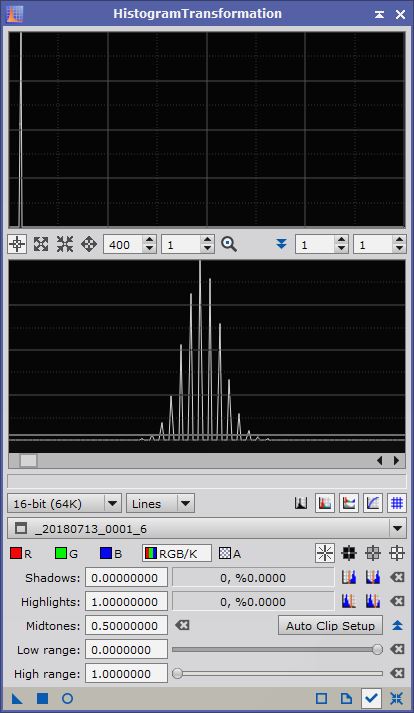Click the New Instance triangle icon
Image resolution: width=414 pixels, height=713 pixels.
tap(17, 698)
